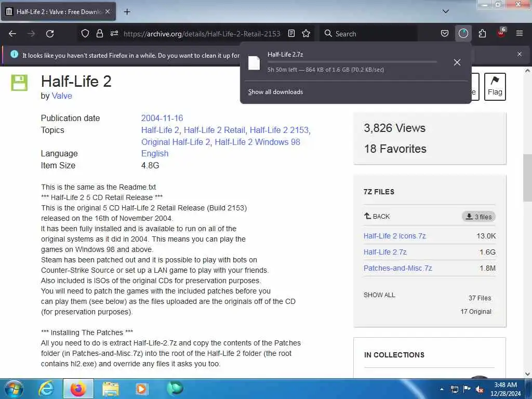
Task: Click the 37 Files count
Action: (480, 298)
